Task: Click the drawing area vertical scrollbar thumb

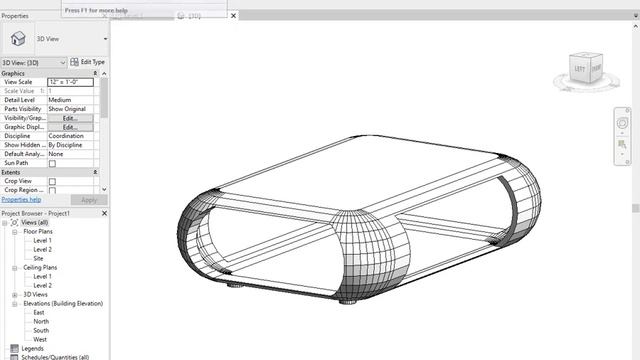Action: pos(636,208)
